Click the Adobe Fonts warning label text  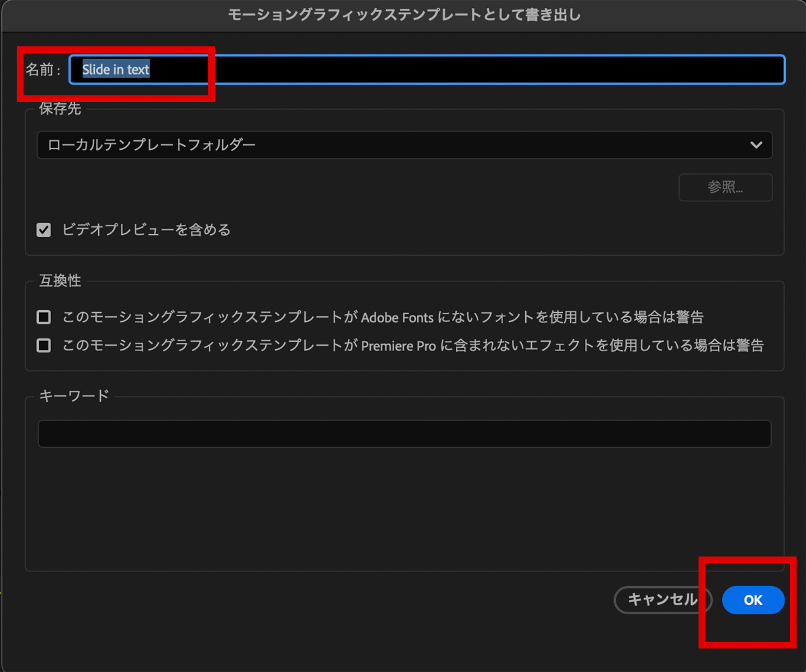383,317
